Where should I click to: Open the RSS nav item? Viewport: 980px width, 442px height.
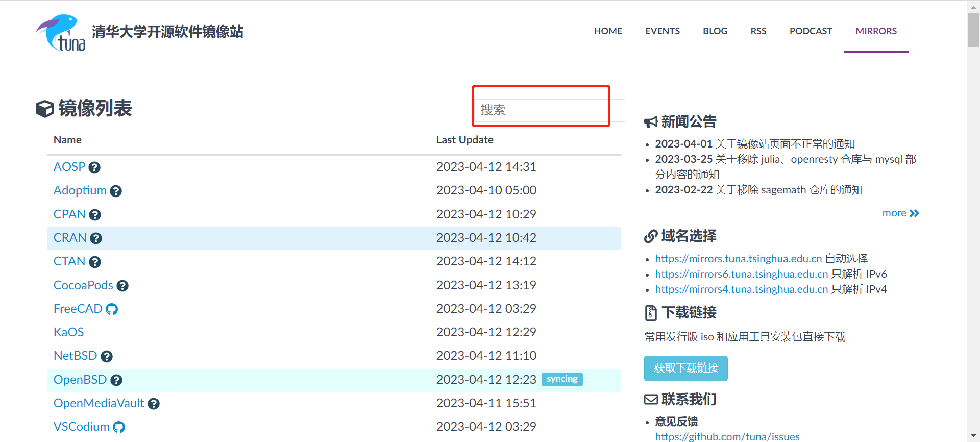(x=758, y=31)
